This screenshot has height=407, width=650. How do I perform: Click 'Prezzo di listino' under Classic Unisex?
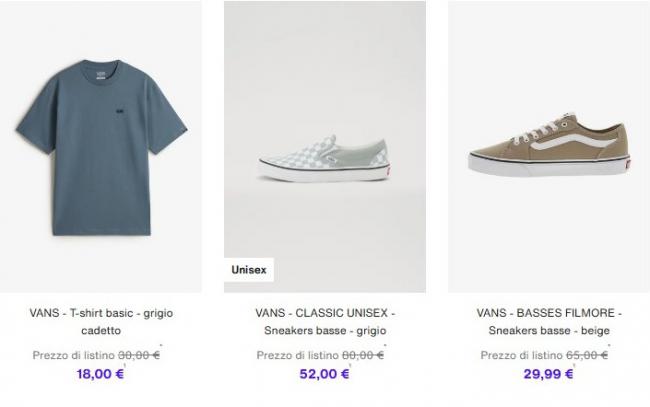pos(298,355)
